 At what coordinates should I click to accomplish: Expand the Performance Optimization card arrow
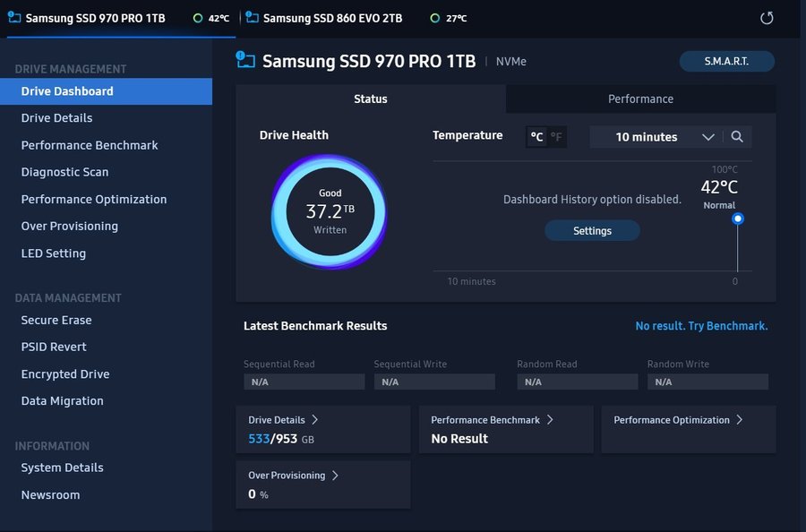pyautogui.click(x=739, y=420)
